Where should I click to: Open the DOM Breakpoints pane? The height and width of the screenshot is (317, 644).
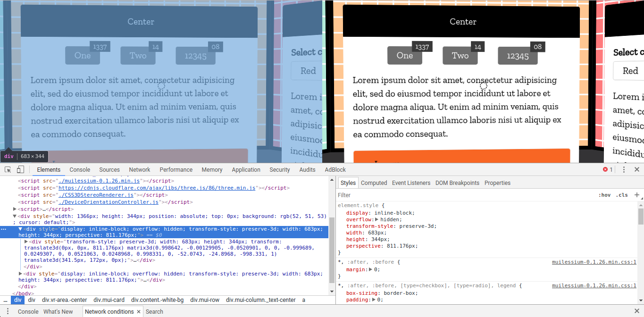[457, 183]
